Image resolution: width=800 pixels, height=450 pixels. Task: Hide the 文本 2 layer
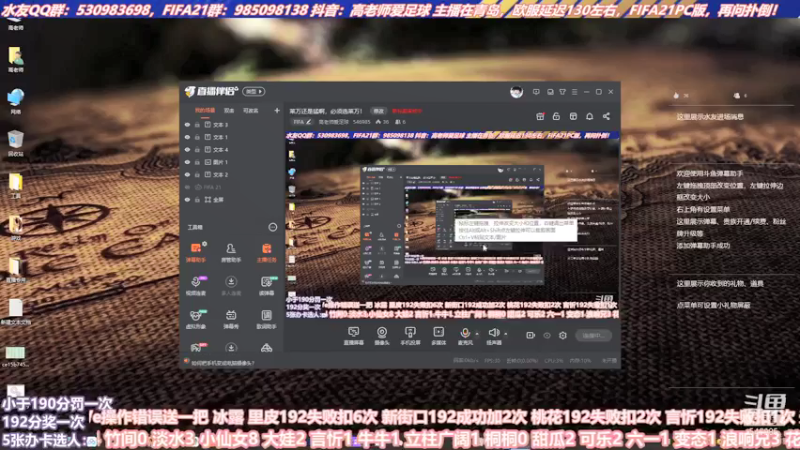pyautogui.click(x=187, y=174)
